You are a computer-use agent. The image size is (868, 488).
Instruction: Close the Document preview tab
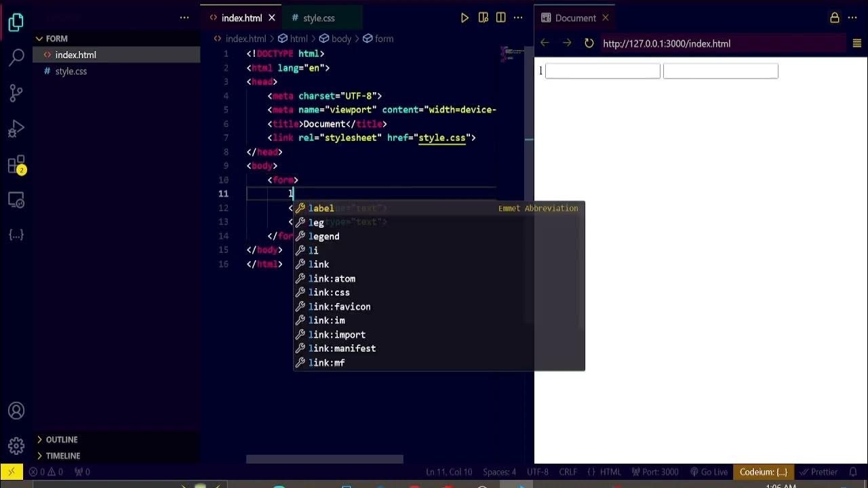[x=606, y=18]
